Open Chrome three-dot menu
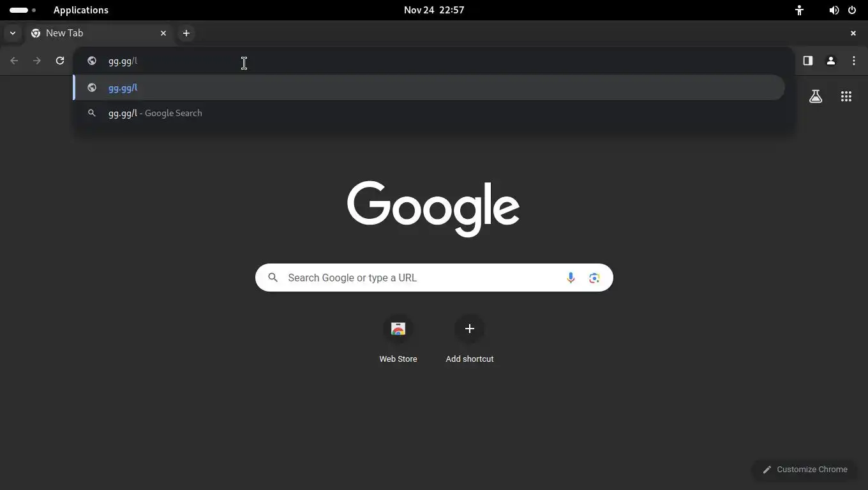Viewport: 868px width, 490px height. [x=854, y=61]
